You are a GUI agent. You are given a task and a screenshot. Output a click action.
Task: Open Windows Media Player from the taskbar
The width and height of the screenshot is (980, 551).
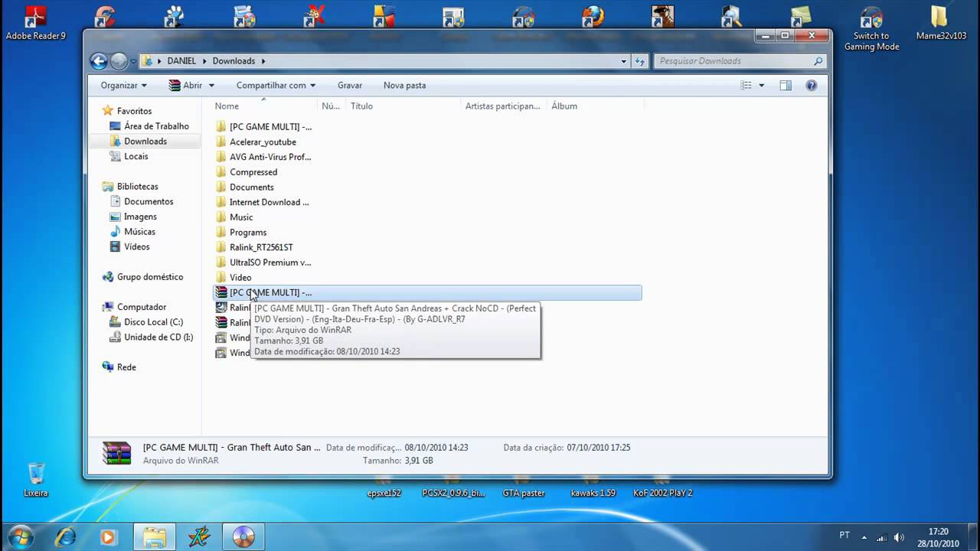click(x=108, y=537)
